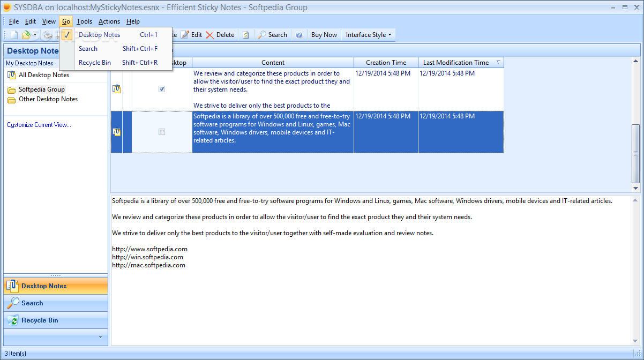Viewport: 644px width, 360px height.
Task: Choose Recycle Bin in the Go menu
Action: (x=116, y=63)
